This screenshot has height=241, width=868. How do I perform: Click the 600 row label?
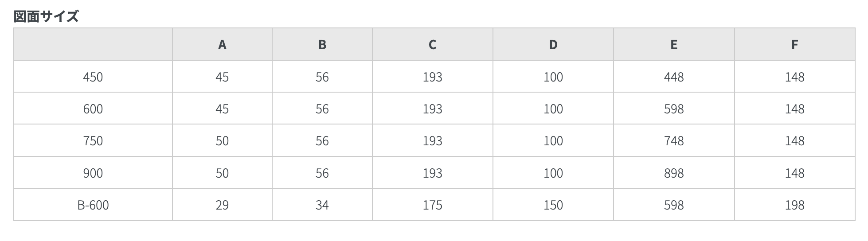click(93, 109)
